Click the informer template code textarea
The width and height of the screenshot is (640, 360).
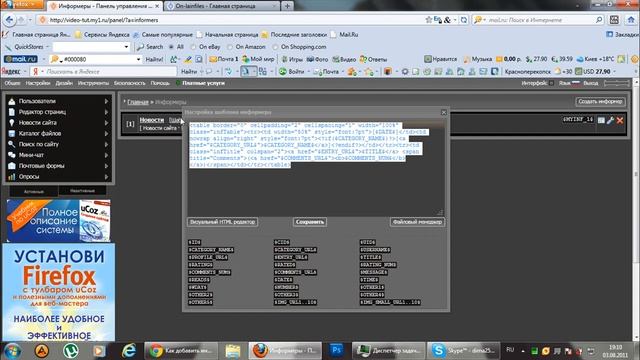coord(316,167)
